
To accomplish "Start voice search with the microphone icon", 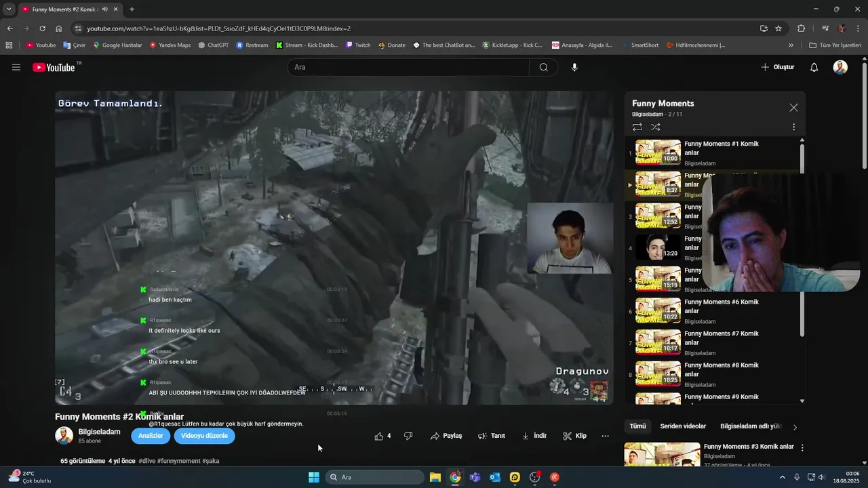I will [574, 67].
